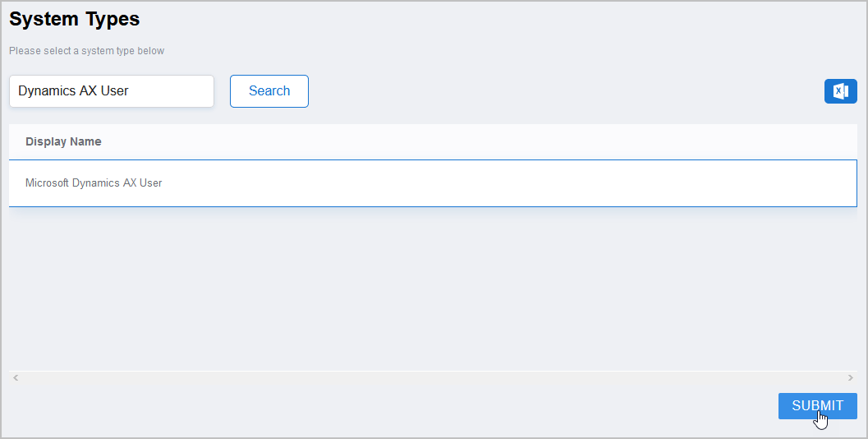The width and height of the screenshot is (868, 439).
Task: Place cursor in the system type search box
Action: [112, 91]
